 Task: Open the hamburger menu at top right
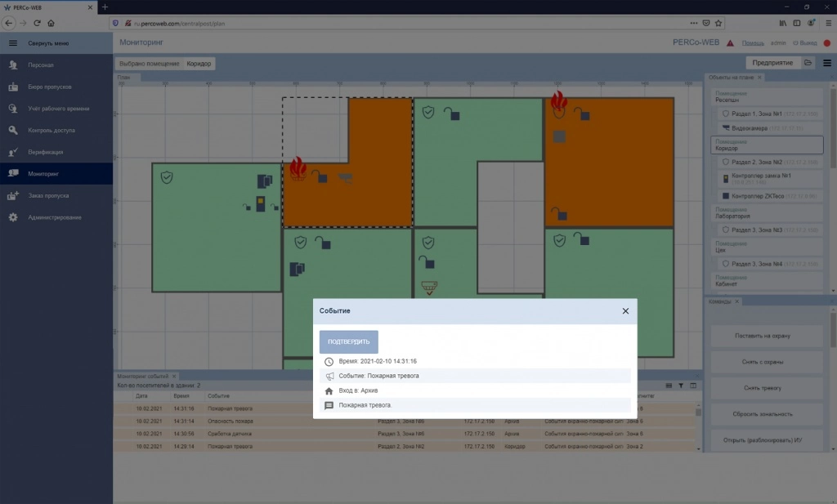(827, 63)
